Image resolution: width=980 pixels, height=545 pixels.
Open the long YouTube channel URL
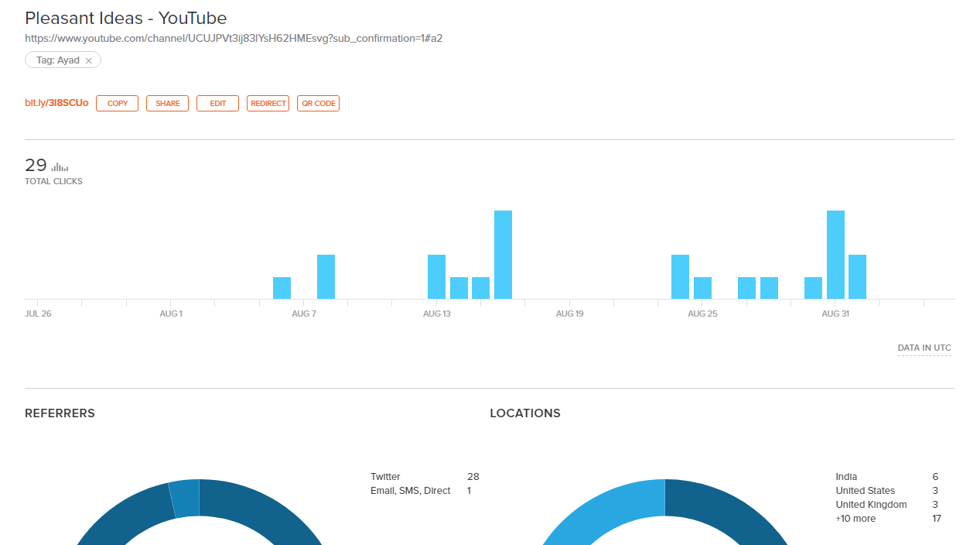click(234, 38)
